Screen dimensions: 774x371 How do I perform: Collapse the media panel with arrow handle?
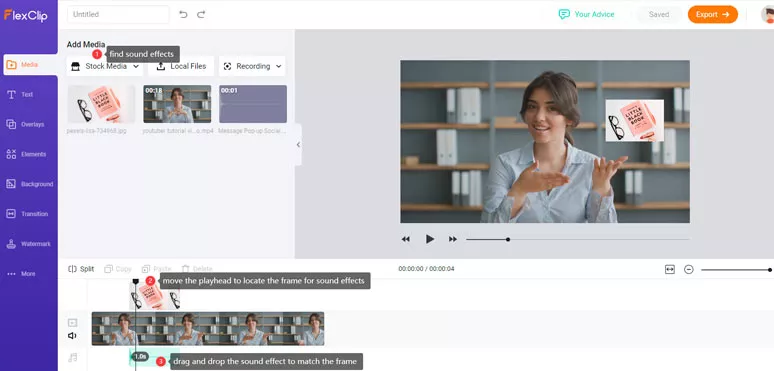click(298, 145)
